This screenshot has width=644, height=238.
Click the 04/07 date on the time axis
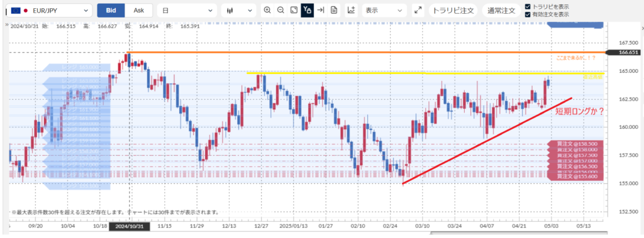tap(487, 226)
